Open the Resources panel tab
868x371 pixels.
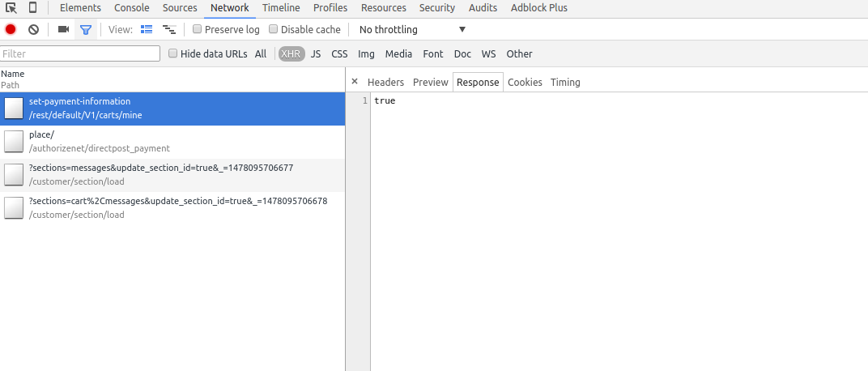click(x=384, y=8)
